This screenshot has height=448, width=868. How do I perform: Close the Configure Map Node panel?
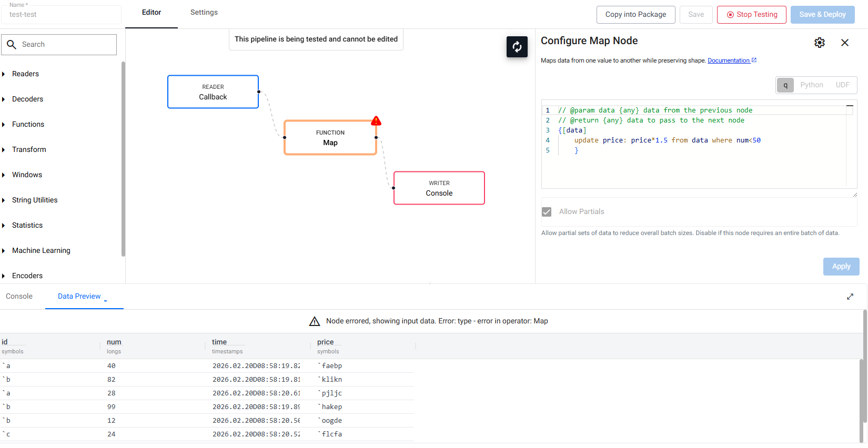(845, 43)
